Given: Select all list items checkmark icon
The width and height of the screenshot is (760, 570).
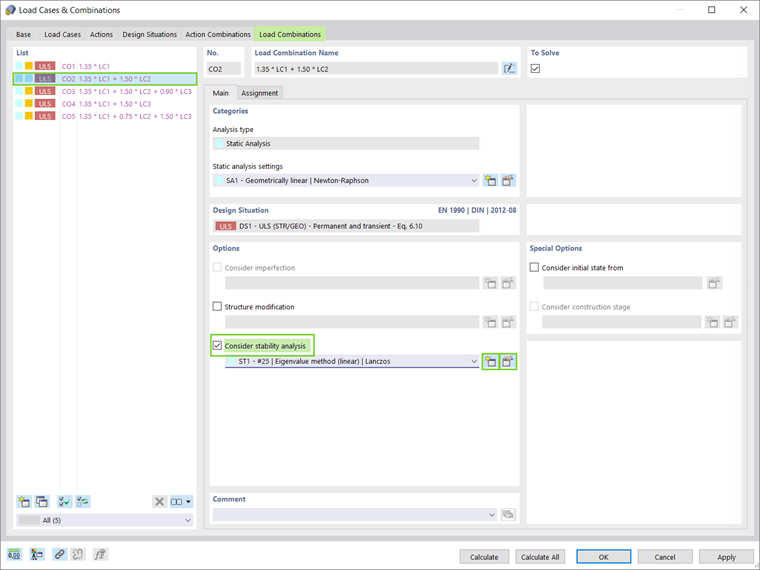Looking at the screenshot, I should pos(64,502).
